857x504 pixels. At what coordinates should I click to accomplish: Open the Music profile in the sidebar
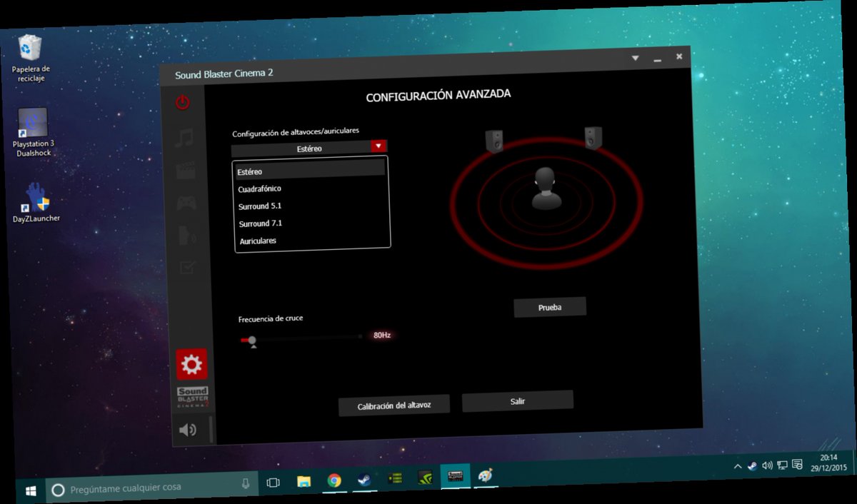click(x=184, y=137)
